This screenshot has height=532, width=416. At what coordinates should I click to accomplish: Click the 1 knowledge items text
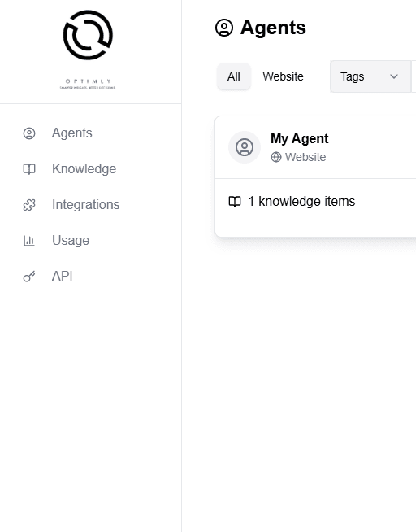[301, 202]
